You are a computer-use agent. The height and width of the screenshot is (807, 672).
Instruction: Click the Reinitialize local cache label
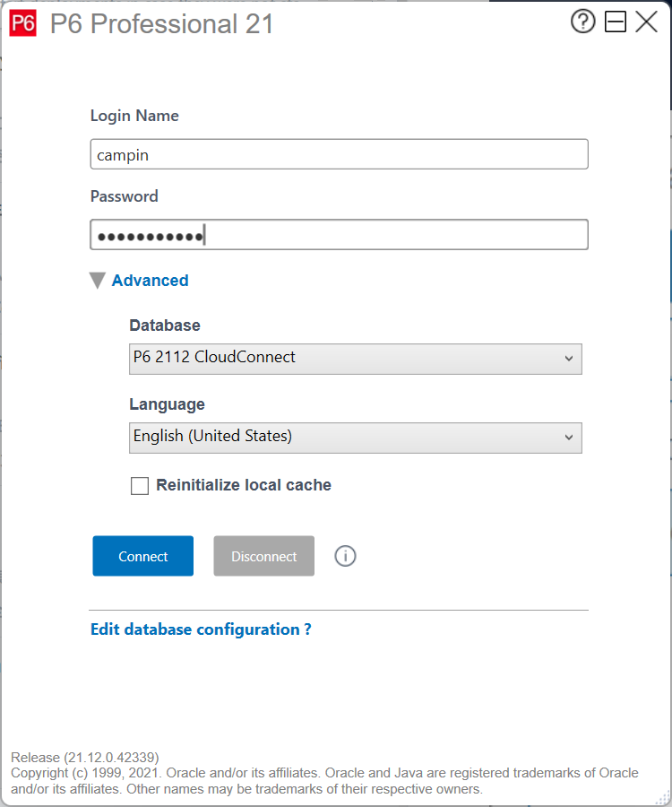[244, 485]
